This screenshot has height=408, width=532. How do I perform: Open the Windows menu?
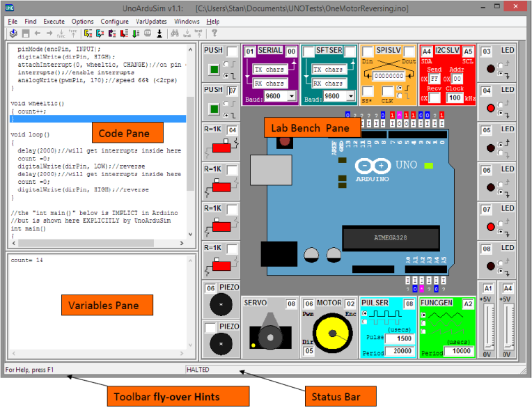187,22
